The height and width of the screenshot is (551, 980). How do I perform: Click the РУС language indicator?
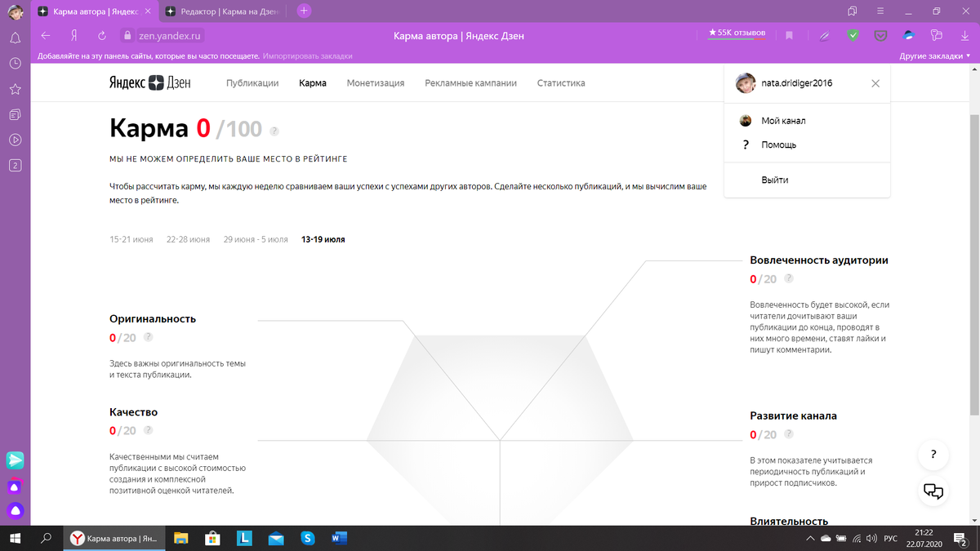click(891, 539)
